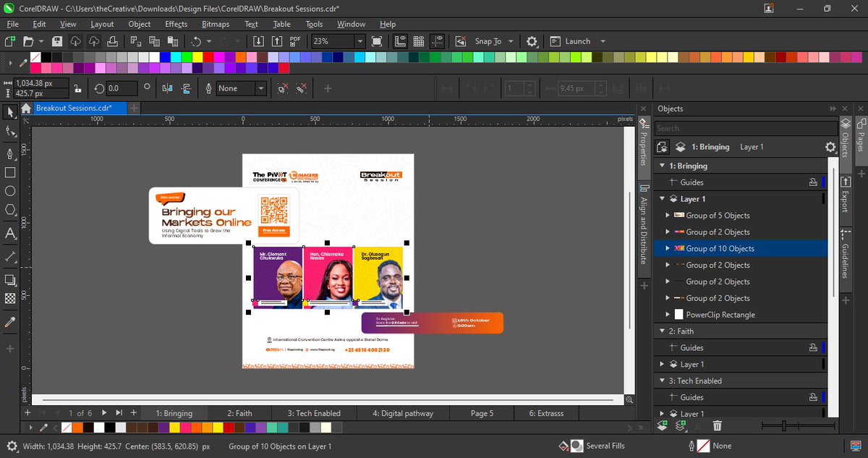Click the Mirror horizontally icon
The width and height of the screenshot is (868, 458).
pos(168,88)
